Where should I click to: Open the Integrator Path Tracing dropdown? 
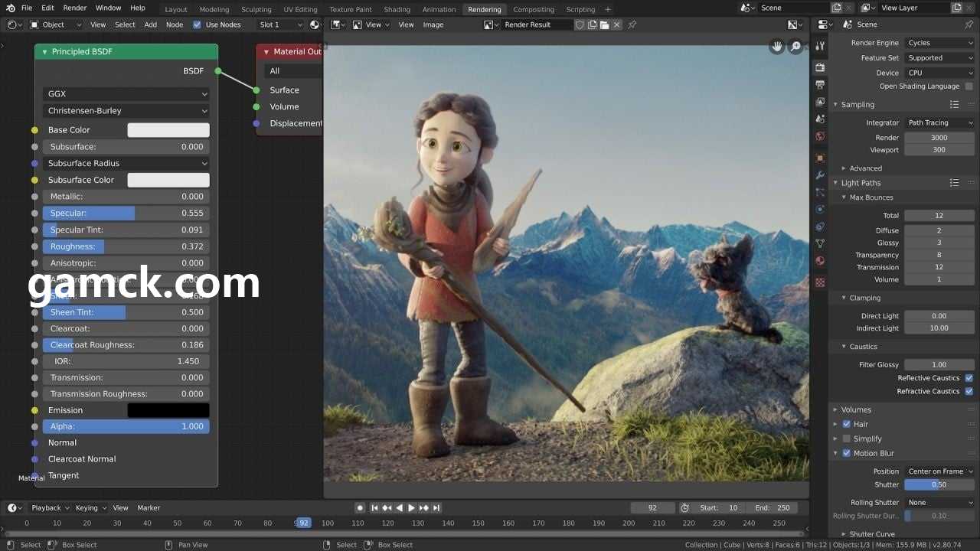939,122
